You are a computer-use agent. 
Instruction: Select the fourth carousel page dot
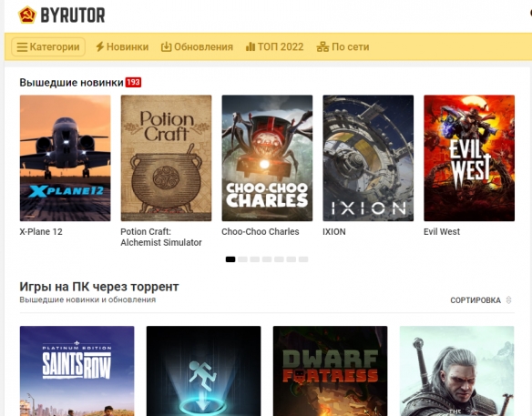coord(267,259)
